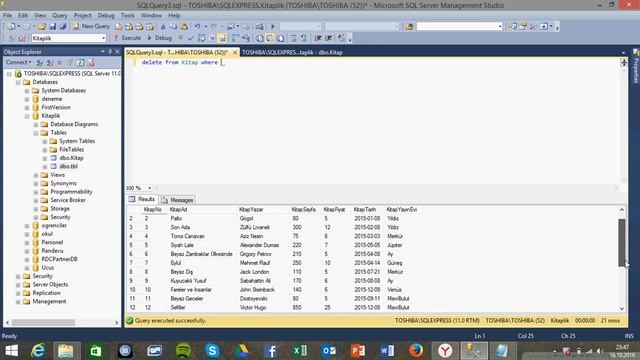640x360 pixels.
Task: Toggle Results to Grid icon
Action: [270, 38]
